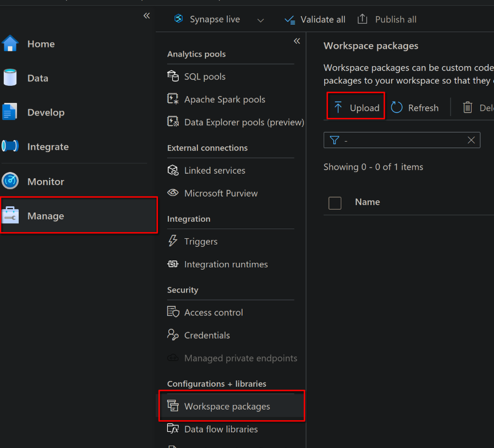
Task: Open the Data hub icon
Action: click(10, 78)
